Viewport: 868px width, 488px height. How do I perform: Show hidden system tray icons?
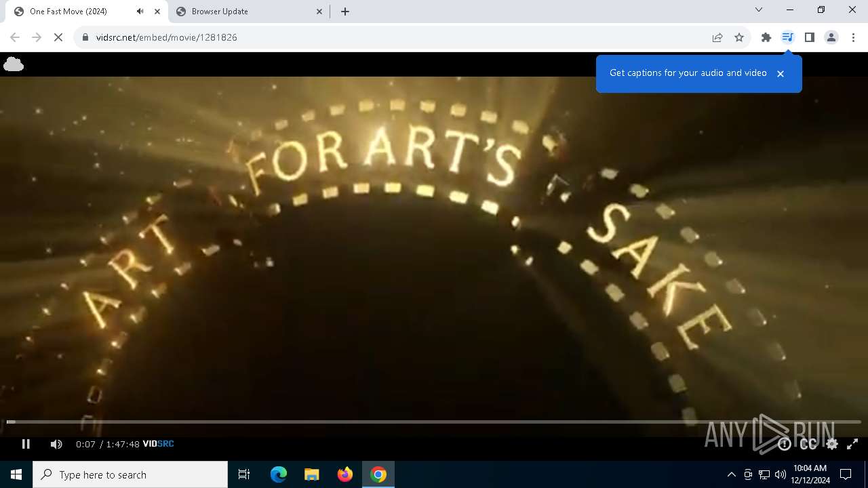[x=731, y=474]
